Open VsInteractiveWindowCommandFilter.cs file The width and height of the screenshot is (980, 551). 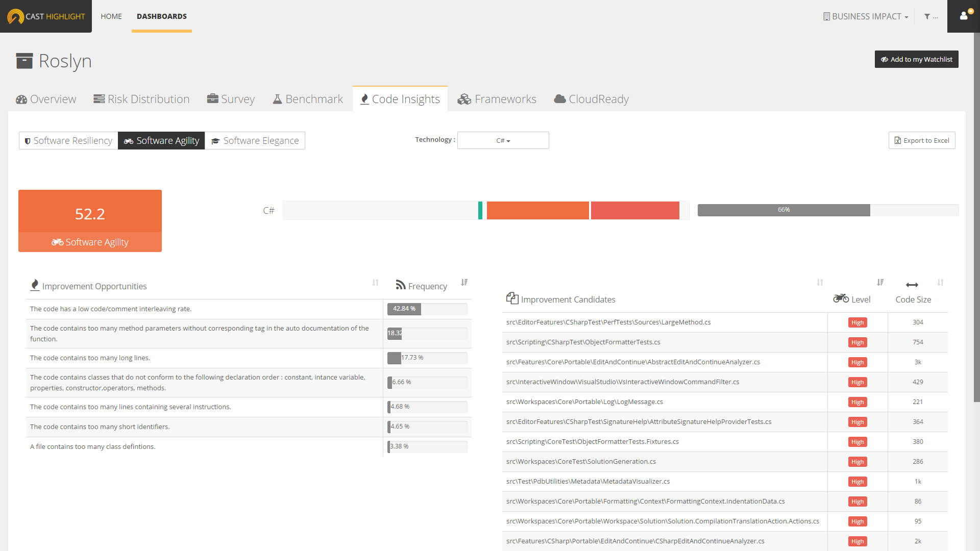[x=623, y=382]
